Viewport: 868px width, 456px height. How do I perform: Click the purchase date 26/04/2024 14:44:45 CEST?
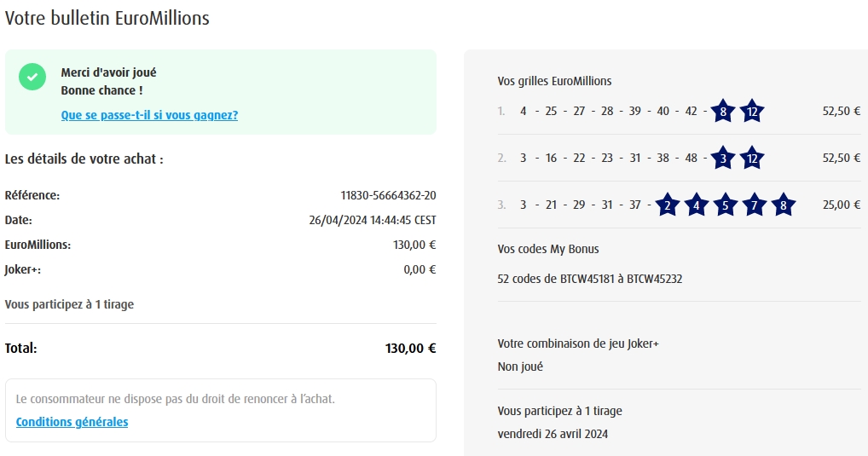coord(372,220)
